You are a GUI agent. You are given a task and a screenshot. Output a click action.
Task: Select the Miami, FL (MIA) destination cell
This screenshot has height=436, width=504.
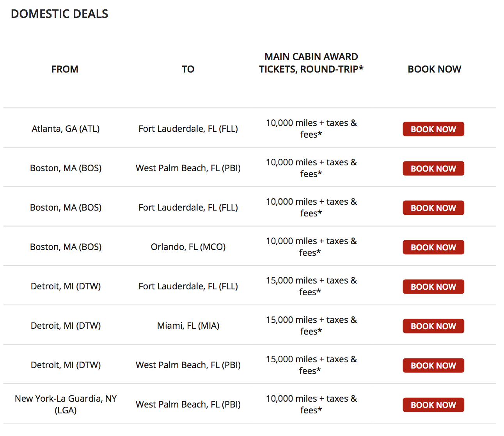188,326
